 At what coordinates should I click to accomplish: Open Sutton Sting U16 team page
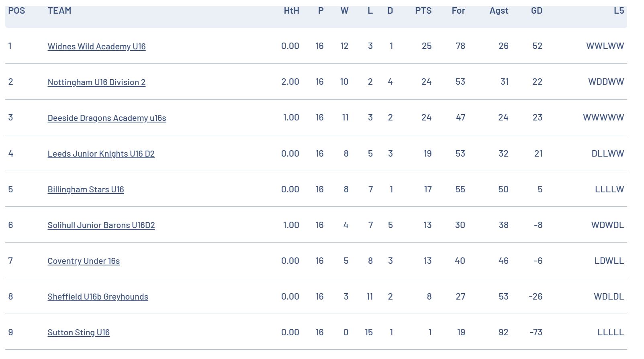(x=78, y=332)
